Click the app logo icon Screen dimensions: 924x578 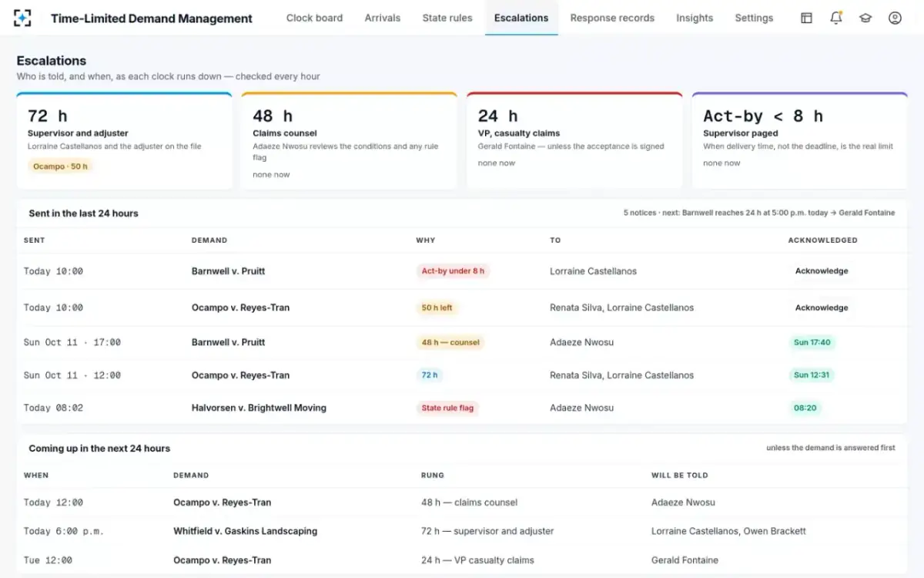coord(23,18)
